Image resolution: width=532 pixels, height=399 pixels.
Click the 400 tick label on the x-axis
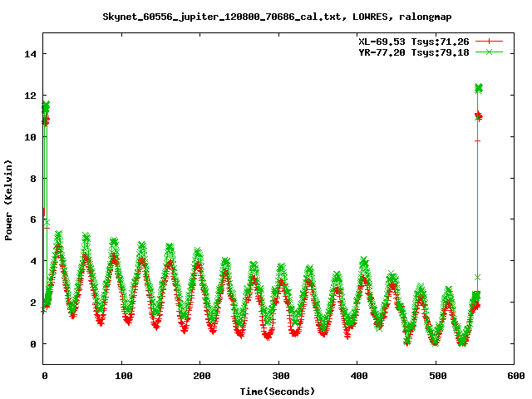click(x=357, y=376)
